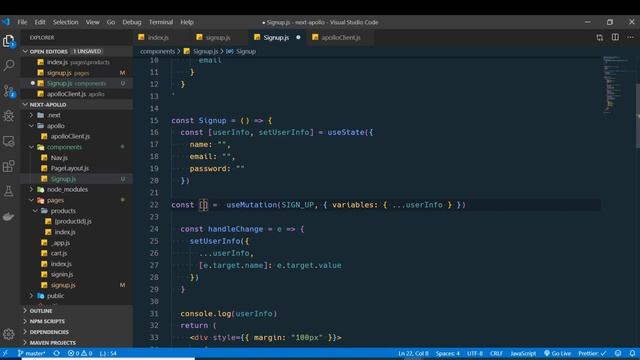Open the Explorer view in activity bar
Image resolution: width=640 pixels, height=360 pixels.
[x=9, y=41]
